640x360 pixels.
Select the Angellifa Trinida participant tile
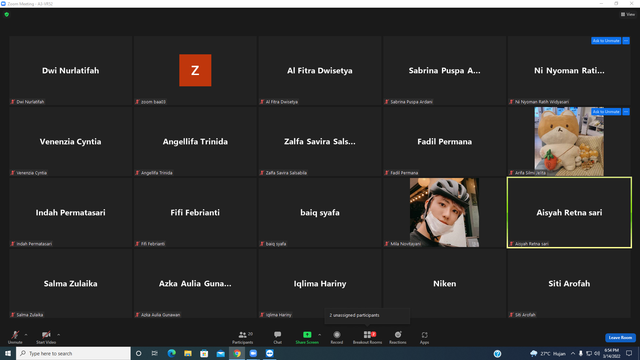[x=195, y=141]
